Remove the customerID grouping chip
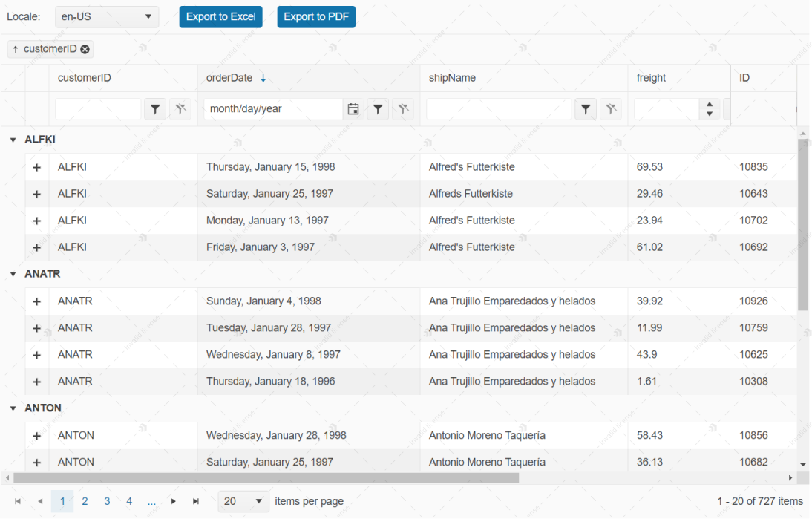The image size is (812, 519). (x=85, y=49)
